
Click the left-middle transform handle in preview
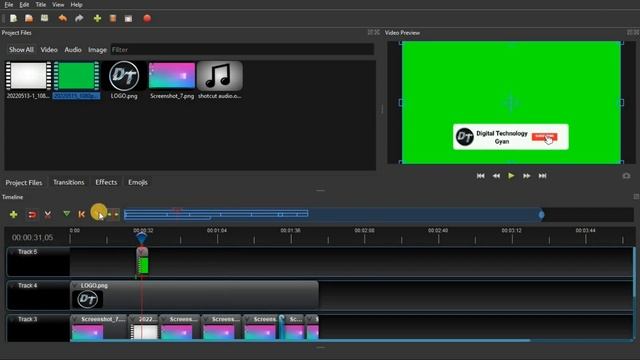pyautogui.click(x=401, y=102)
